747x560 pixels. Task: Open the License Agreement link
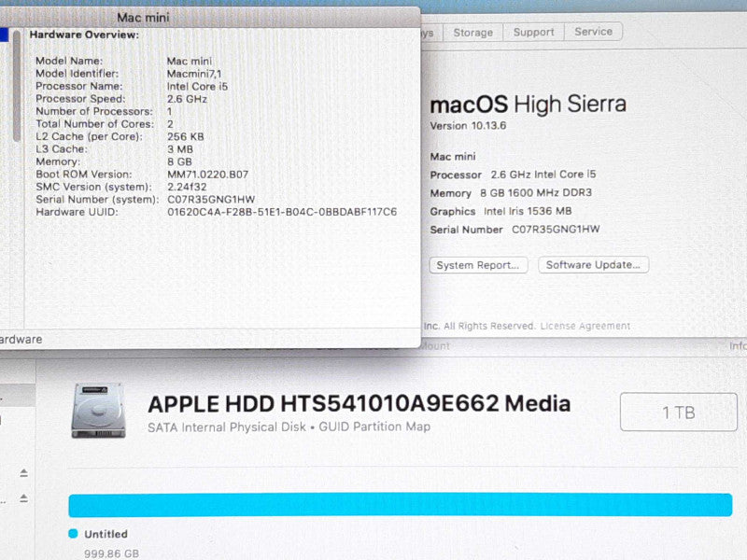585,326
